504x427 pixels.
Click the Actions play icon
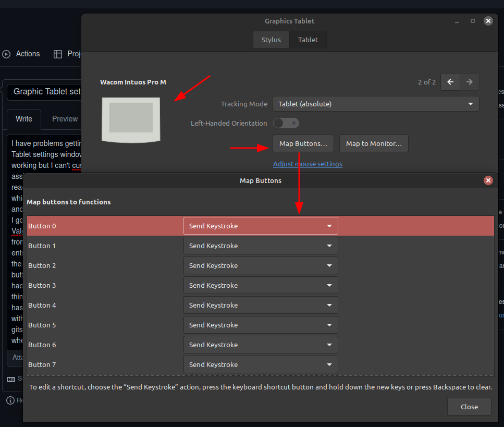6,54
